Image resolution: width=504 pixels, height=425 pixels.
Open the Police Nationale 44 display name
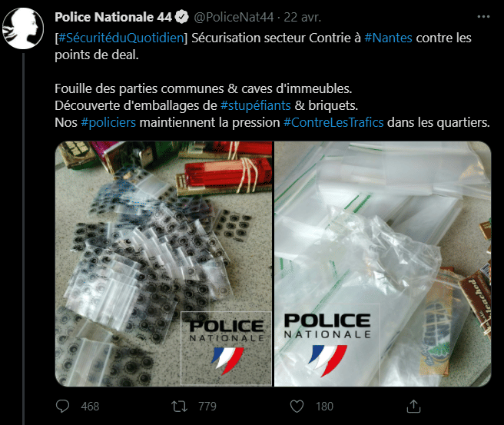click(114, 17)
